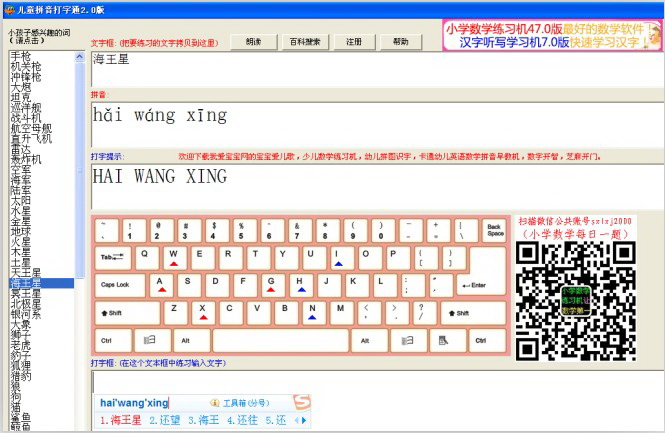Click the left Alt key
This screenshot has width=665, height=433.
click(191, 340)
